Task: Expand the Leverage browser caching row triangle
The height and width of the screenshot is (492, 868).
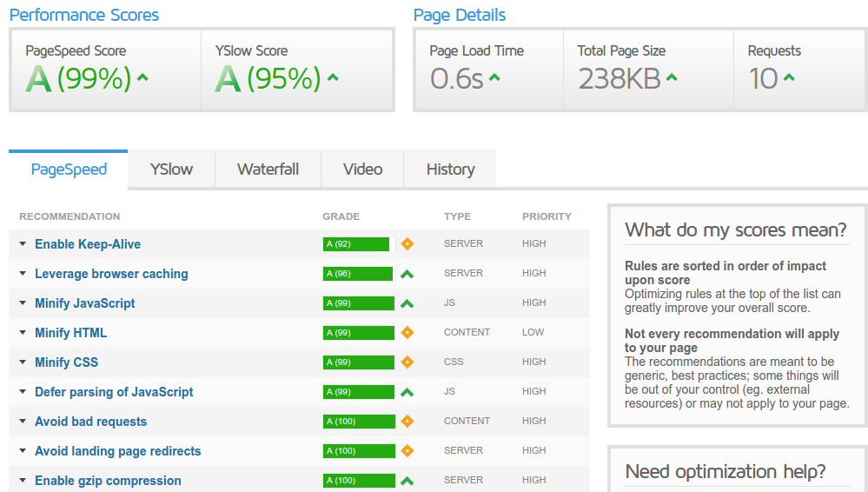Action: (23, 273)
